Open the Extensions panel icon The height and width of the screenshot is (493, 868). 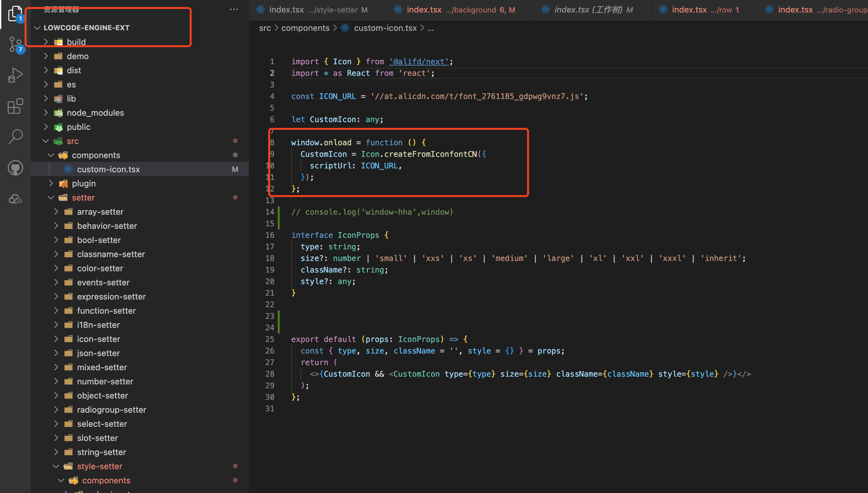point(15,106)
